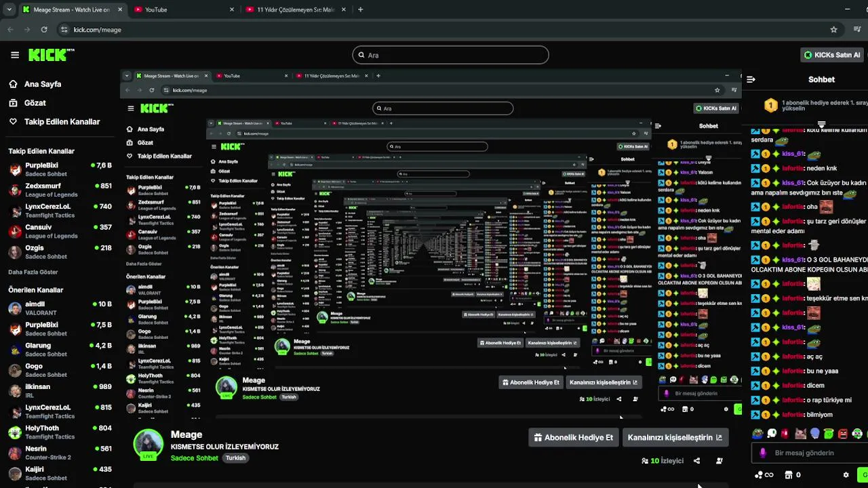Viewport: 868px width, 488px height.
Task: Select the white speech bubble emote
Action: 772,434
